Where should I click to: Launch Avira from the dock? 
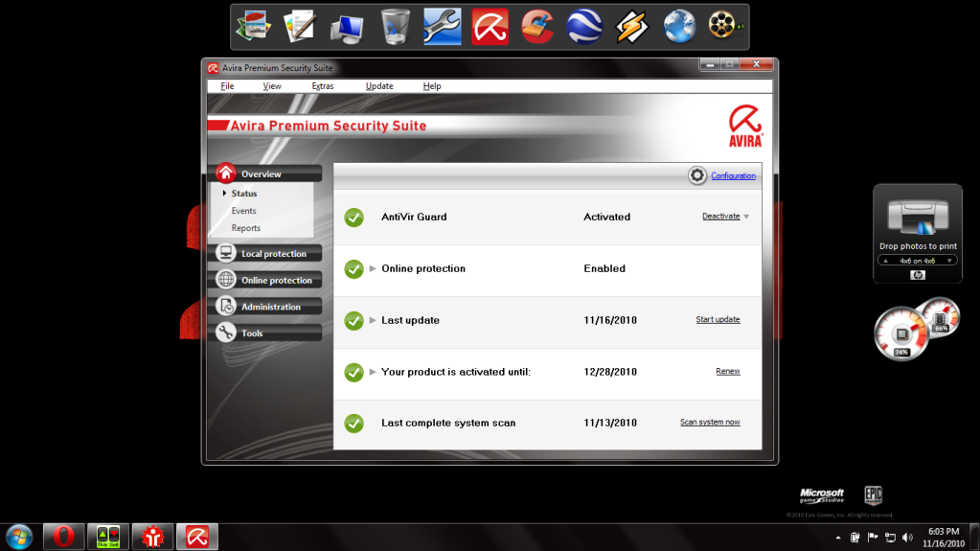(x=490, y=26)
